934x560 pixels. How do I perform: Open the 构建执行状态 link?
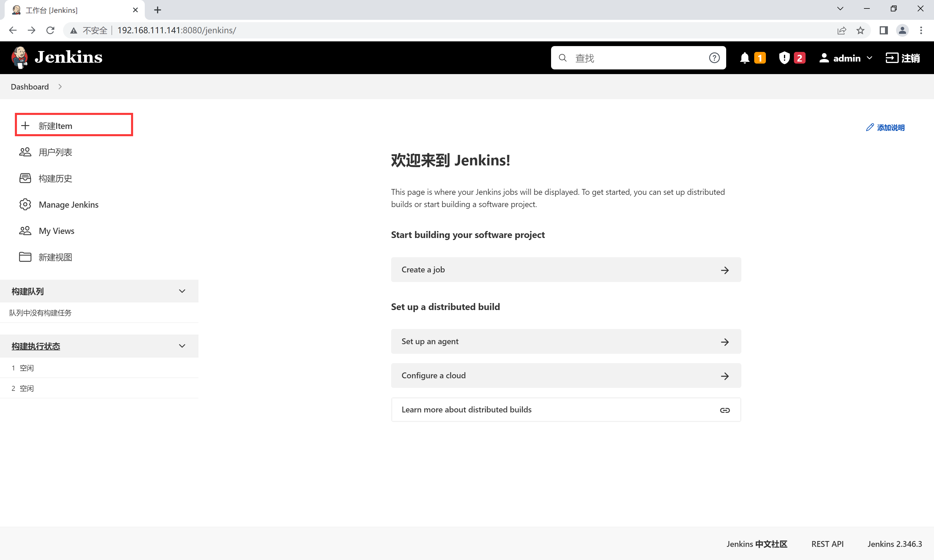[x=36, y=346]
